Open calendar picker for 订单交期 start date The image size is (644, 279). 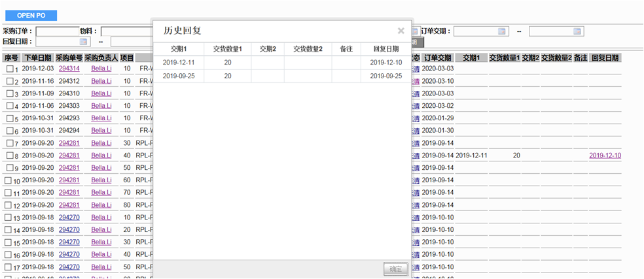point(501,31)
